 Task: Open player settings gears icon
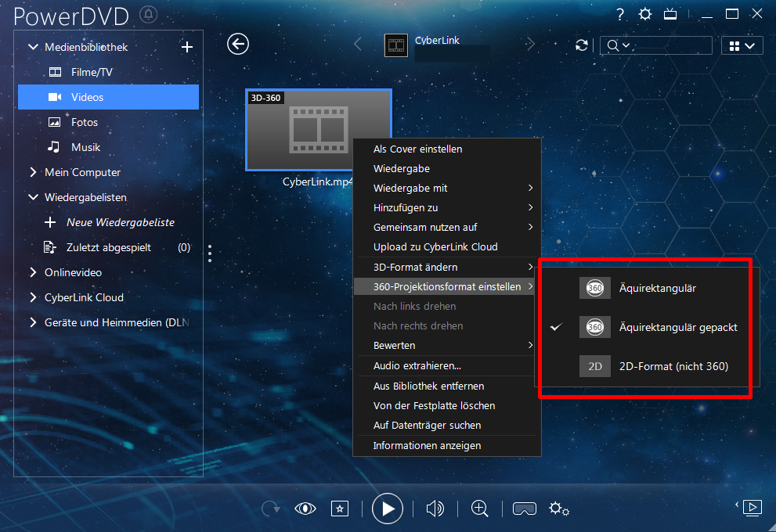tap(559, 509)
